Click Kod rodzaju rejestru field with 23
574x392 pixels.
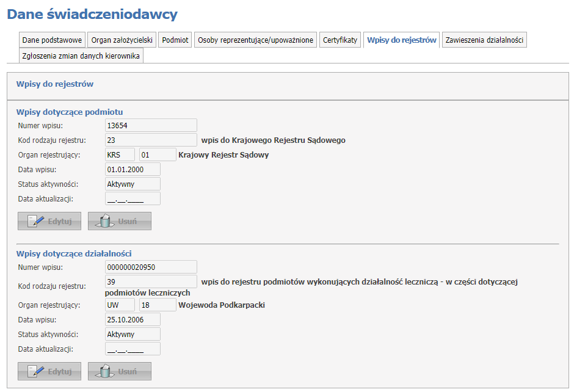pyautogui.click(x=150, y=140)
